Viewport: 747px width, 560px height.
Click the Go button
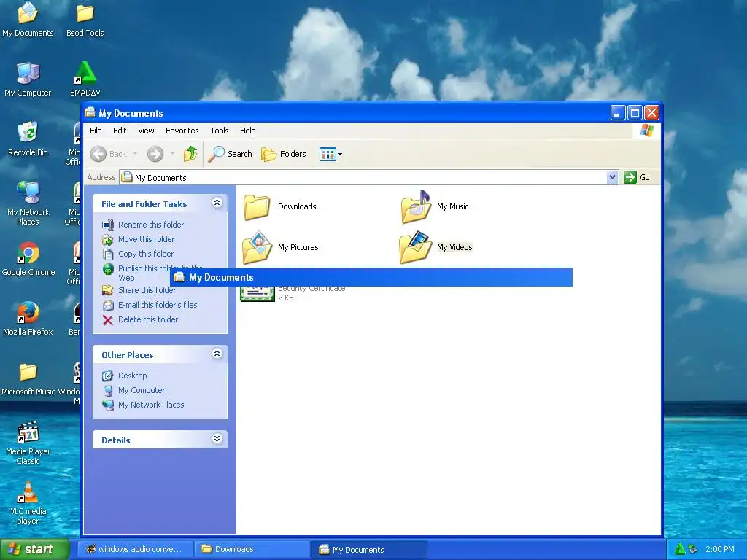coord(637,177)
